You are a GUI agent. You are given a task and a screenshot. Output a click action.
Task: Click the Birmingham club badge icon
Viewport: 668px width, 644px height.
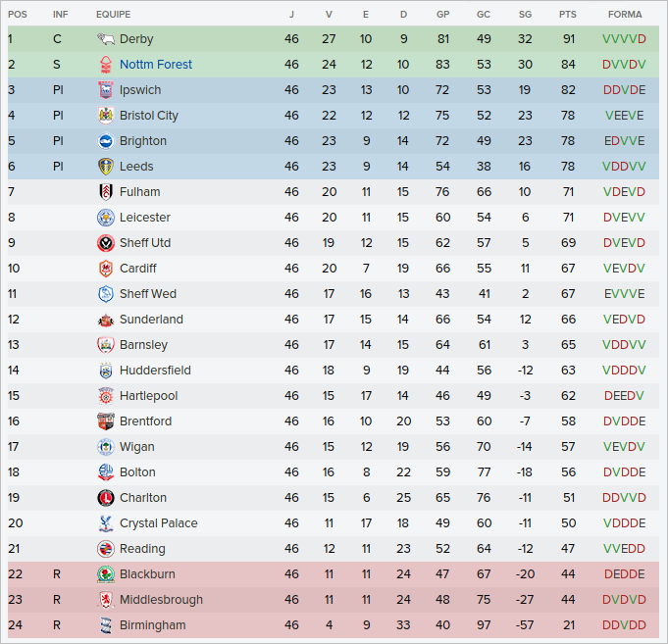click(105, 625)
